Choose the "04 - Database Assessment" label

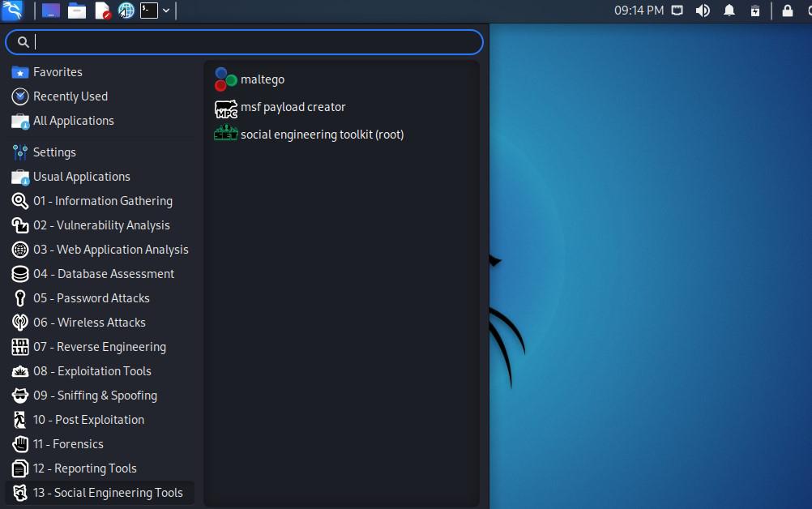[x=104, y=274]
